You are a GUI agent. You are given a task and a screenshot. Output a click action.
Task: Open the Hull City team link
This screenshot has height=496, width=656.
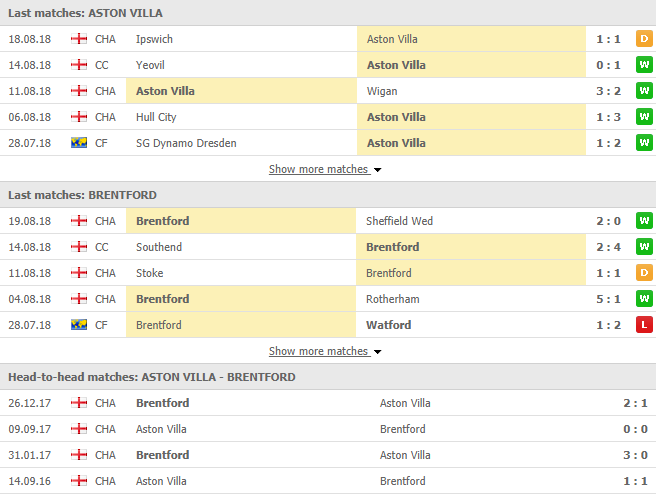(x=156, y=117)
